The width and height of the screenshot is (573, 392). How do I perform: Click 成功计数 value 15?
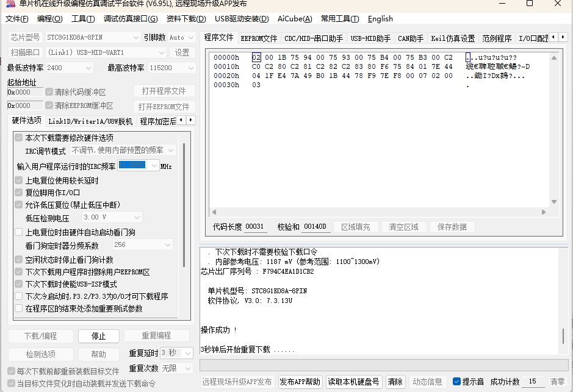click(533, 382)
